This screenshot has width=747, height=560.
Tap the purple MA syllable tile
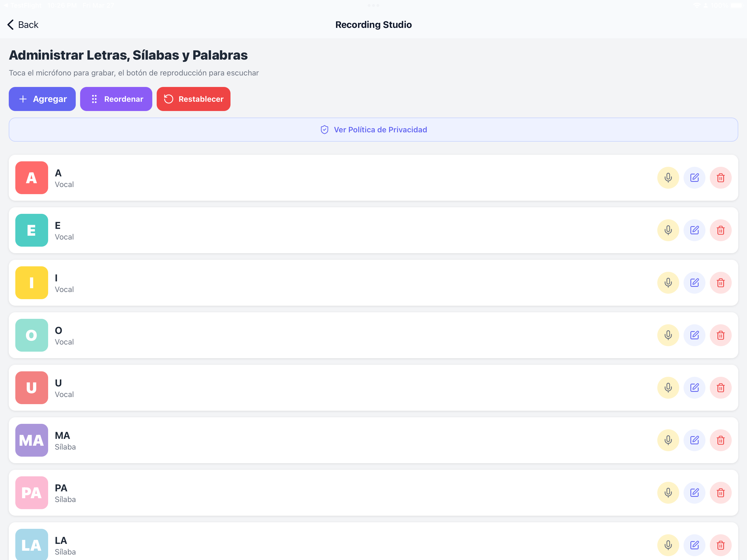coord(32,441)
